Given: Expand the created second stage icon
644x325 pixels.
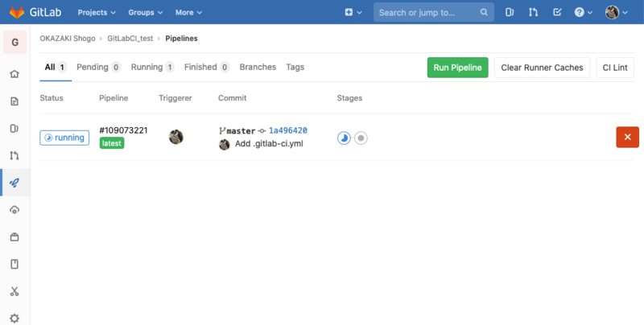Looking at the screenshot, I should coord(361,138).
